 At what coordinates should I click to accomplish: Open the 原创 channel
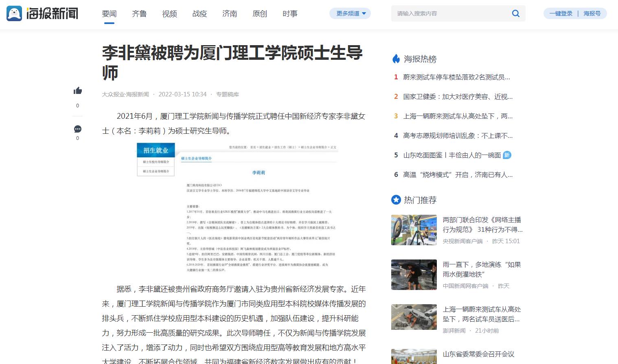(x=260, y=14)
